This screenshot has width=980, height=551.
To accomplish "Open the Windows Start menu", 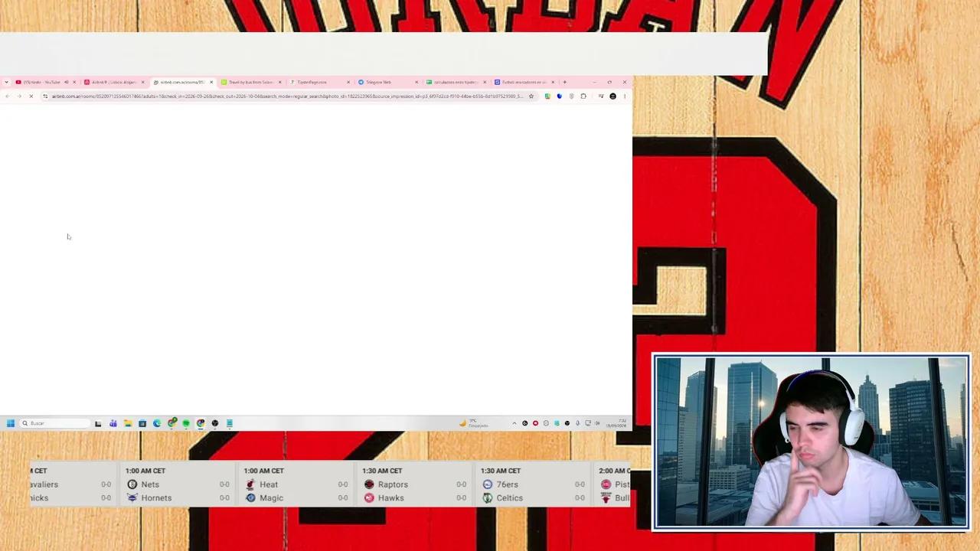I will (x=11, y=423).
